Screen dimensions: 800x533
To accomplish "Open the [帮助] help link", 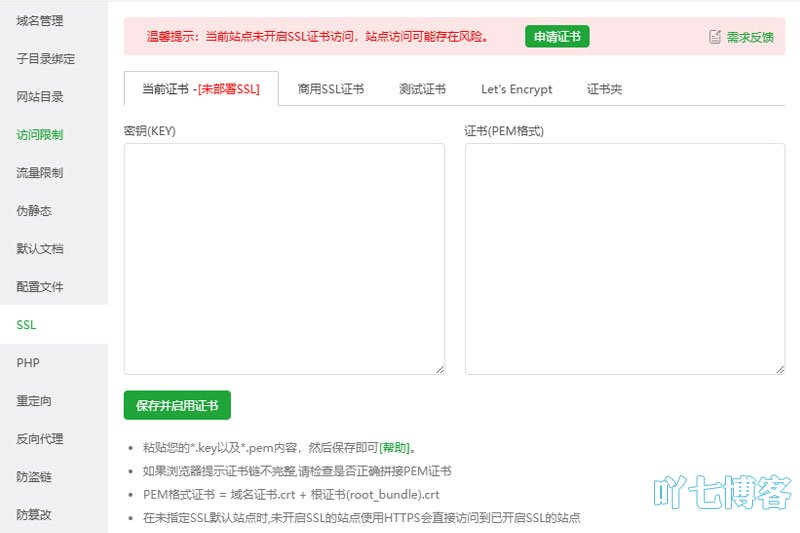I will pos(394,448).
